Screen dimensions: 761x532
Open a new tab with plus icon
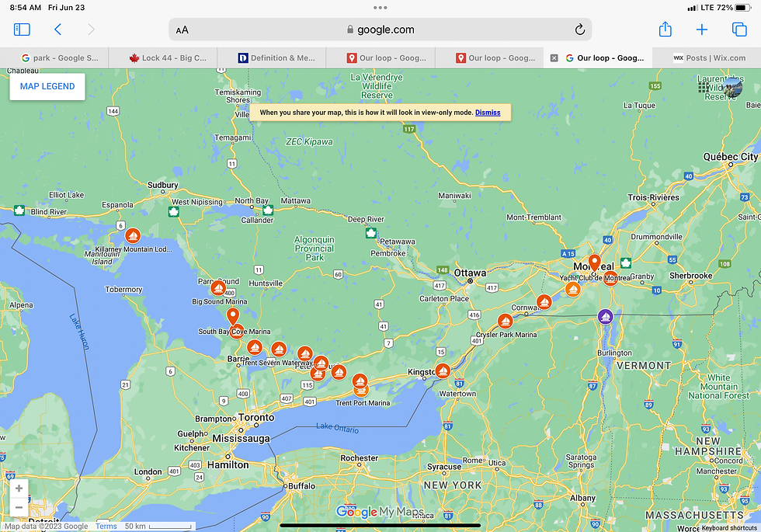tap(702, 30)
